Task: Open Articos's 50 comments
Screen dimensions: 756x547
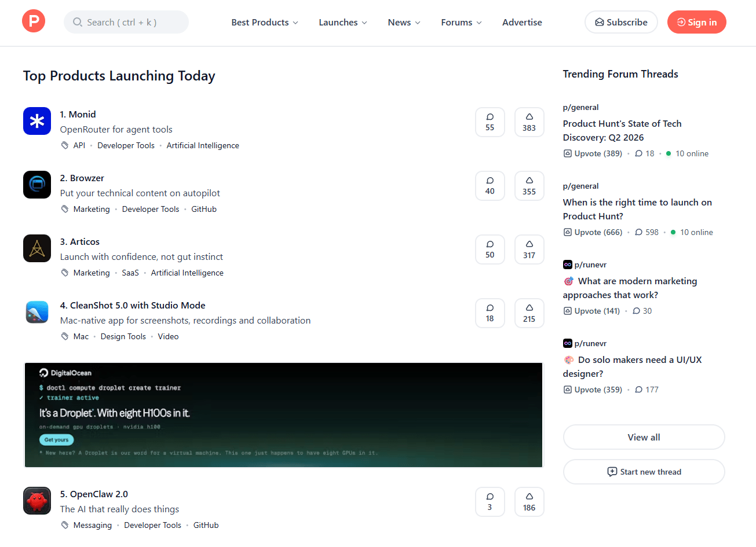Action: (490, 249)
